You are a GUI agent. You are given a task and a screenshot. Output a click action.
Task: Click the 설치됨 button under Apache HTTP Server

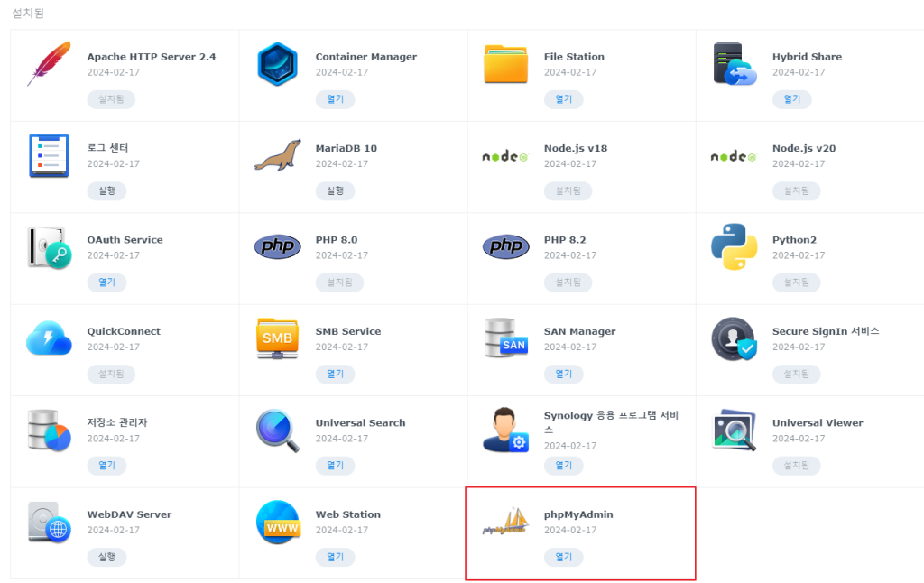(111, 99)
